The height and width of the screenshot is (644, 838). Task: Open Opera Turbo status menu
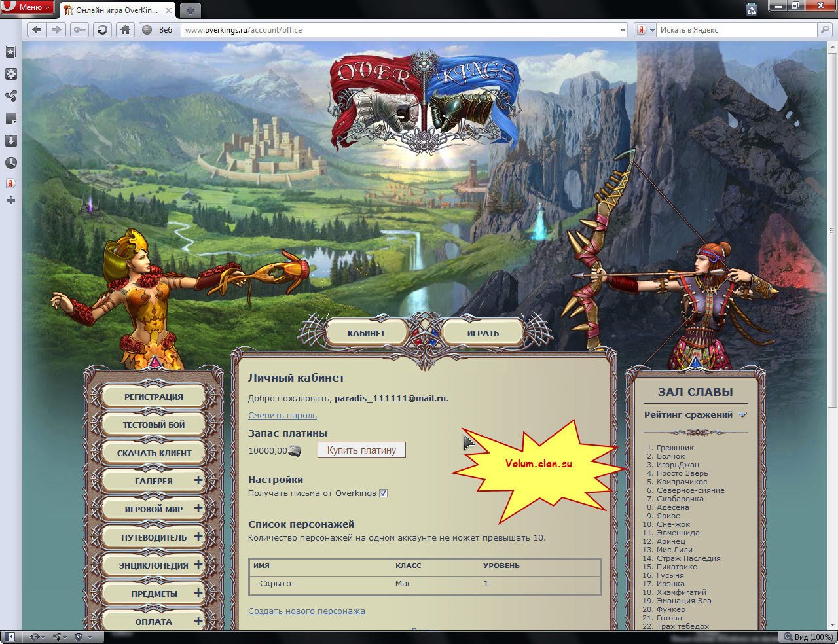(83, 637)
